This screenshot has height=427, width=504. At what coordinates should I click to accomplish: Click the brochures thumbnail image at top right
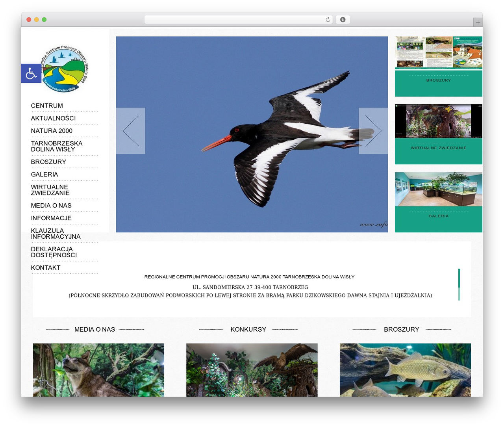(x=439, y=52)
